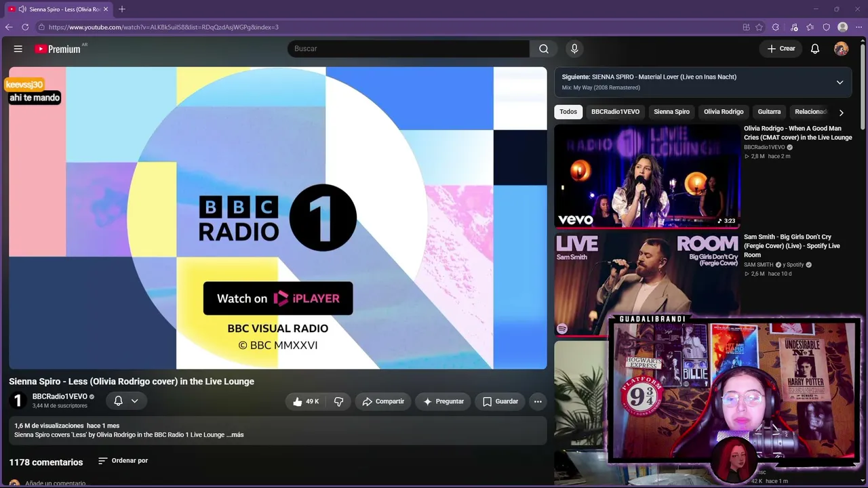Screen dimensions: 868x488
Task: Open the browser shield icon
Action: pos(827,27)
